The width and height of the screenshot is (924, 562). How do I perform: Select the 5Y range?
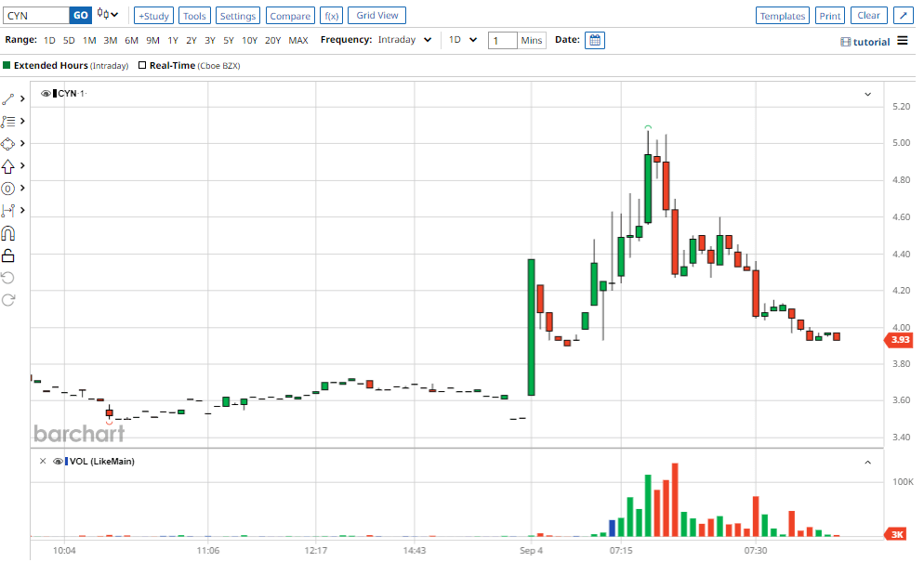click(x=229, y=41)
